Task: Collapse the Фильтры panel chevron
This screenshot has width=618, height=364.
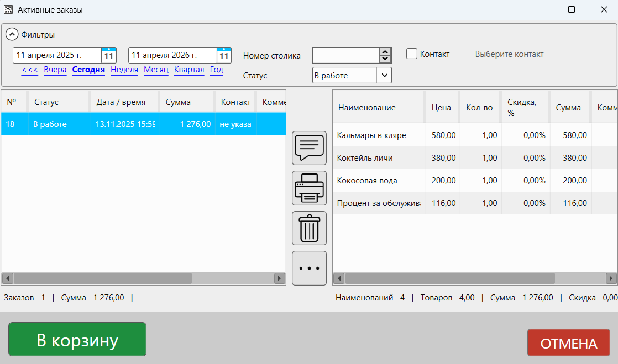Action: [12, 34]
